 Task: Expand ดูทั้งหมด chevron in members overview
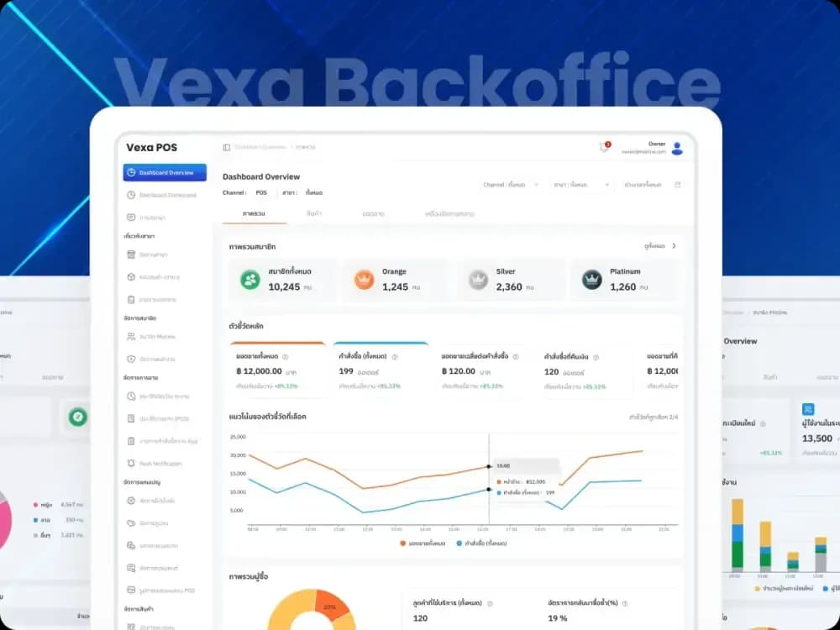[674, 246]
